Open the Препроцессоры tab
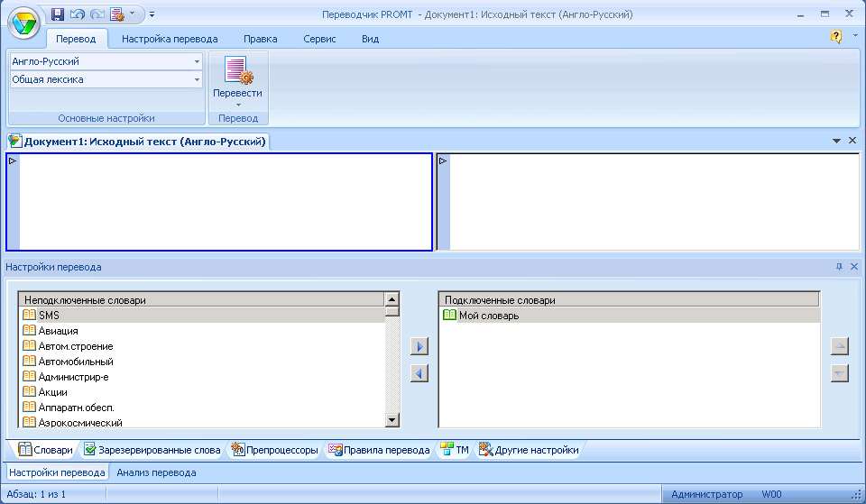Screen dimensions: 866x504 click(x=274, y=450)
